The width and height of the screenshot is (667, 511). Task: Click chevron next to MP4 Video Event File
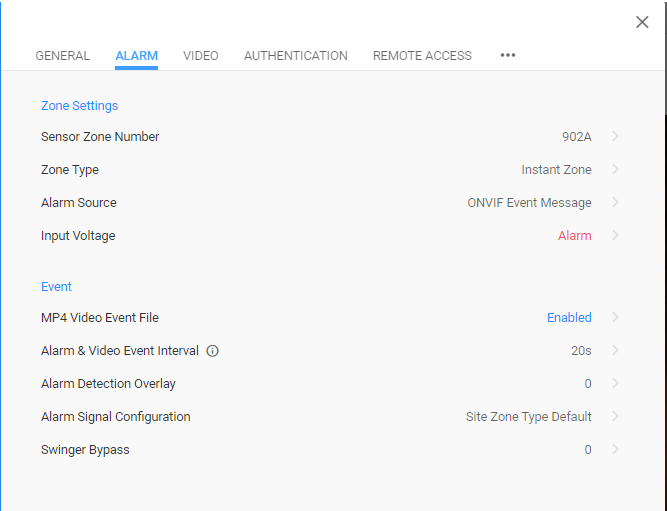[x=615, y=317]
